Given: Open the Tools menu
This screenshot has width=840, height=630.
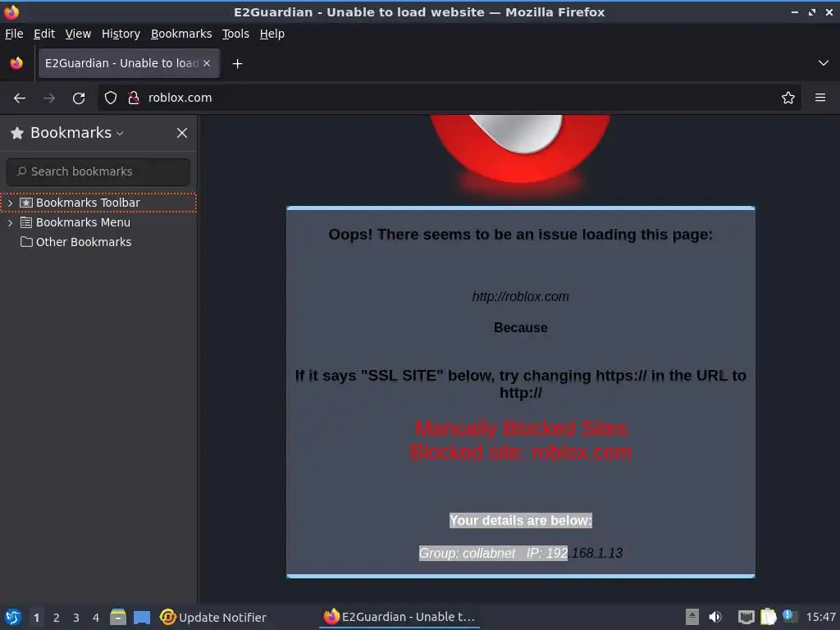Looking at the screenshot, I should (235, 34).
